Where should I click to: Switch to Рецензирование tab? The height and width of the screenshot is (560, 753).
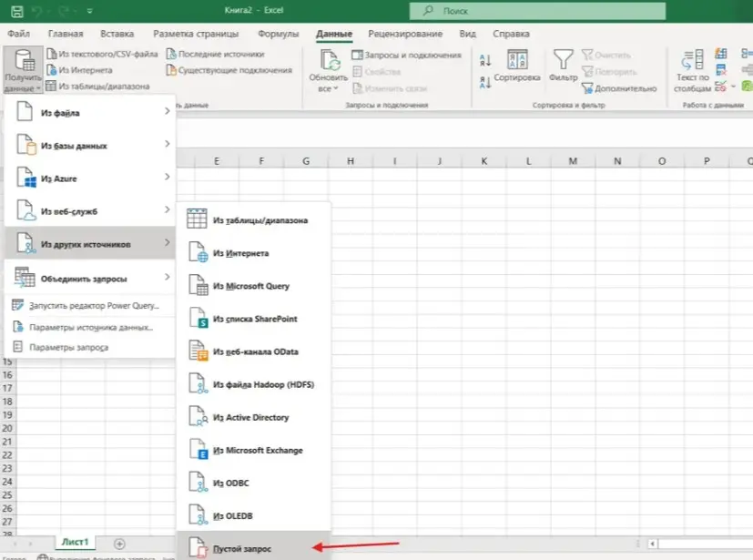405,34
